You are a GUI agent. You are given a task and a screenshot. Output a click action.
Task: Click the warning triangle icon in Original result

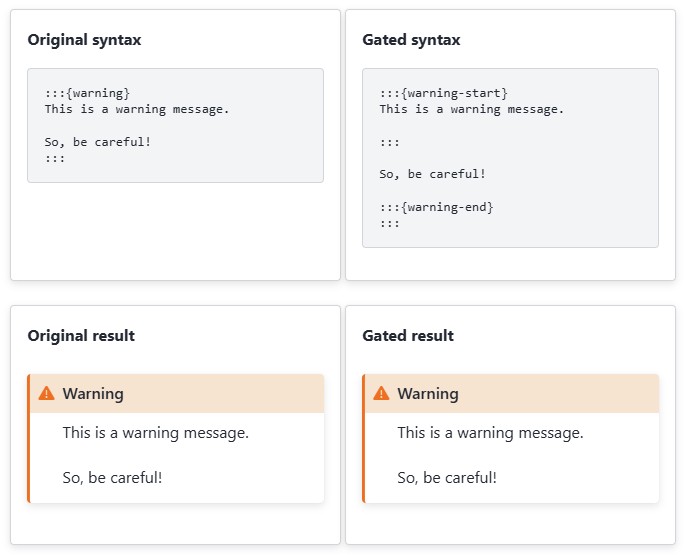point(46,394)
